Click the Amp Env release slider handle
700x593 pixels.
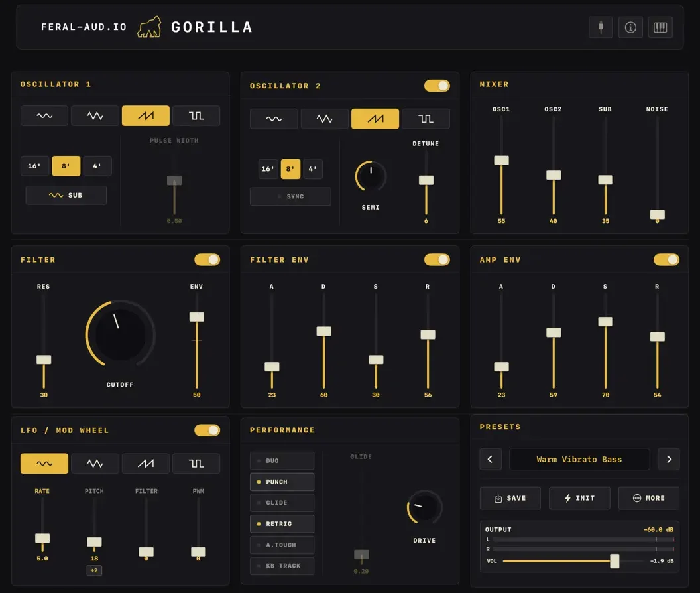click(x=657, y=336)
